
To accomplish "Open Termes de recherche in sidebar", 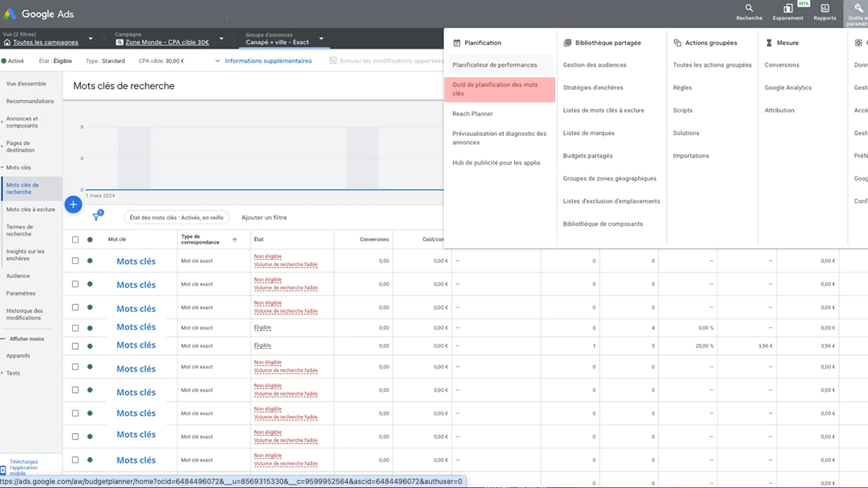I will (19, 230).
